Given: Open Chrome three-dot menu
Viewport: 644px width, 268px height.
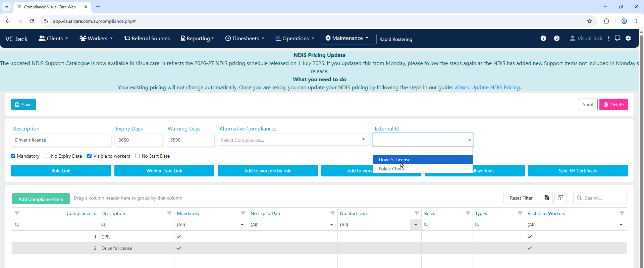Looking at the screenshot, I should [636, 21].
